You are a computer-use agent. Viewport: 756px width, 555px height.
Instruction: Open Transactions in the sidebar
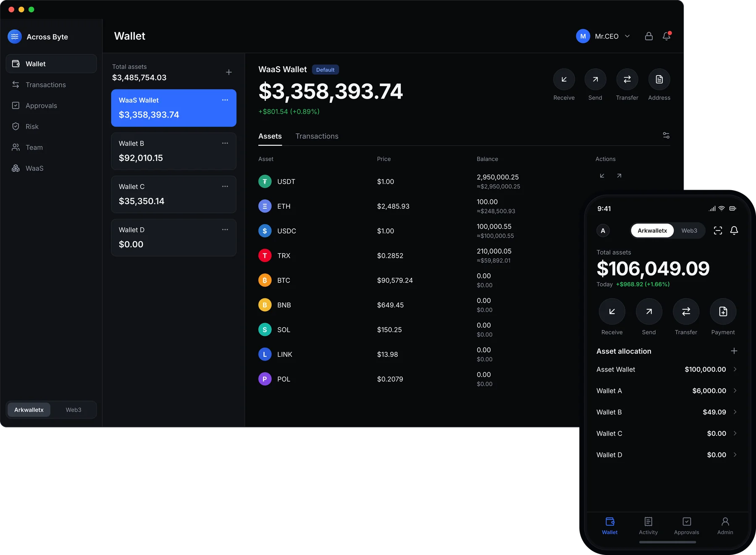tap(51, 85)
